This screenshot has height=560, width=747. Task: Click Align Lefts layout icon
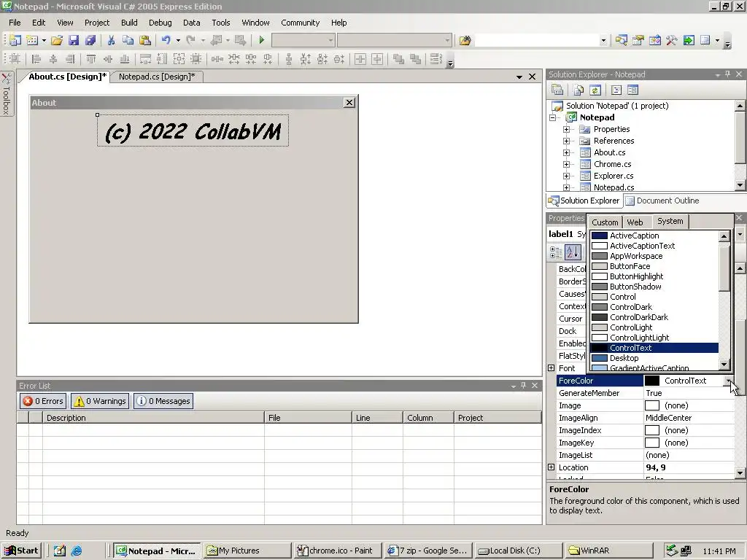click(x=36, y=59)
